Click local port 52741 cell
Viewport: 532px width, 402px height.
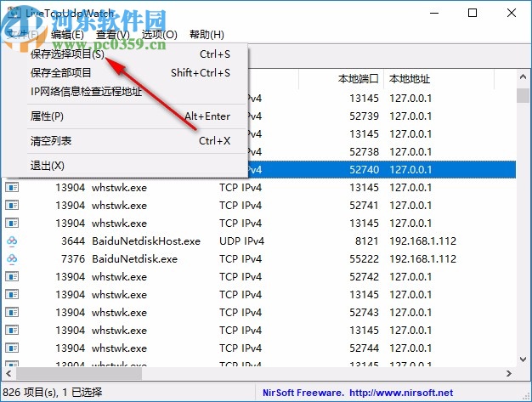364,206
